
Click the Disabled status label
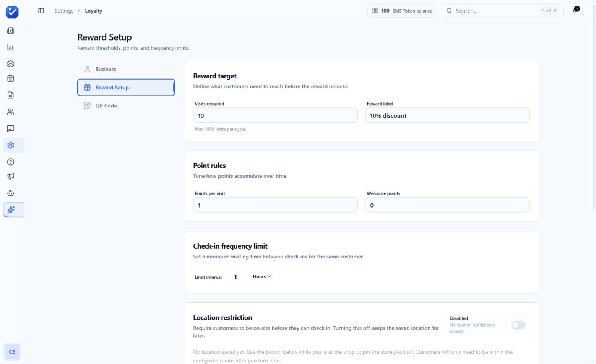459,318
